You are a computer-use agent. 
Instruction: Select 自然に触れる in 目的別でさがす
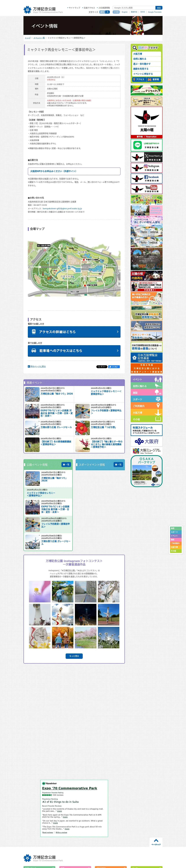[x=146, y=59]
